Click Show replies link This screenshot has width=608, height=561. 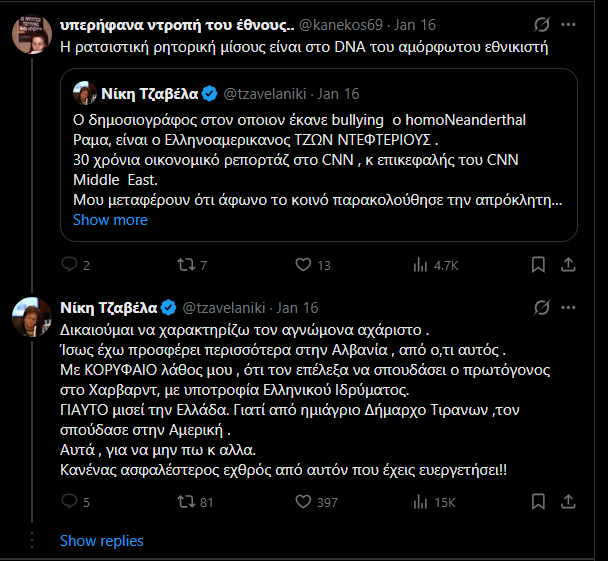pos(102,540)
